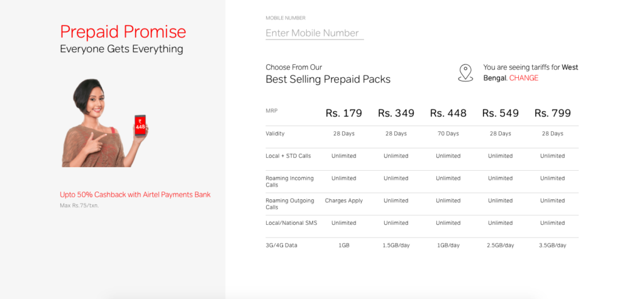Click the Prepaid Promise heading
Viewport: 644px width, 299px height.
click(123, 32)
